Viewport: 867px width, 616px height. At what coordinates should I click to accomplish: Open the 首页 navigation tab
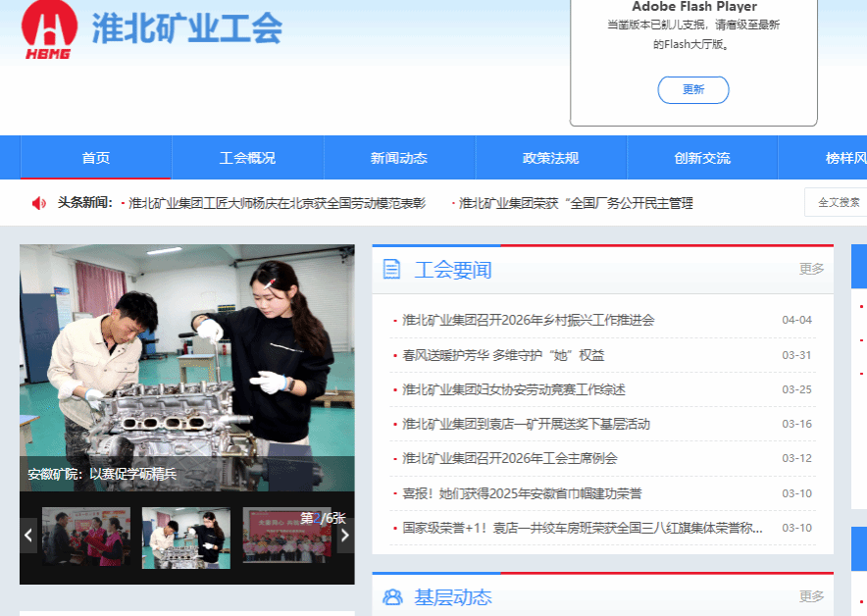coord(95,158)
